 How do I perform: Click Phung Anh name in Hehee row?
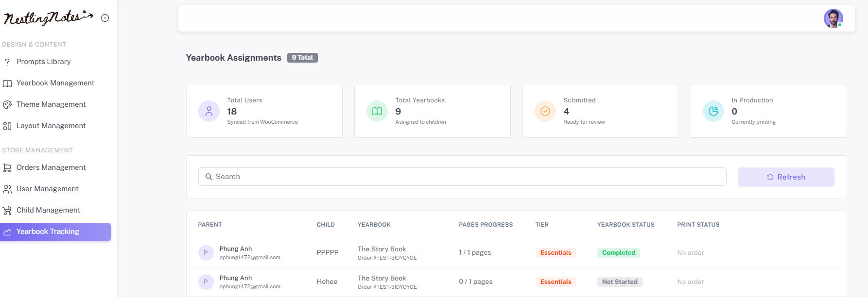tap(236, 278)
